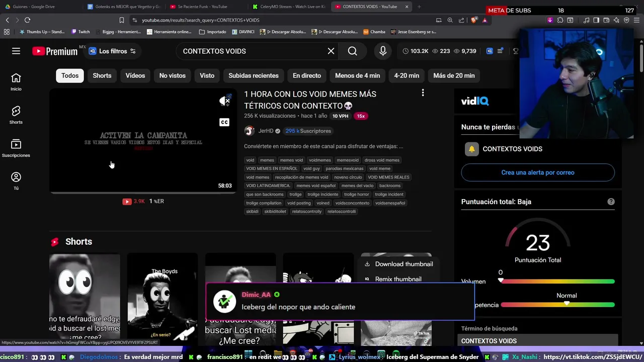644x362 pixels.
Task: Click the 'trollge incident' tag
Action: (389, 194)
